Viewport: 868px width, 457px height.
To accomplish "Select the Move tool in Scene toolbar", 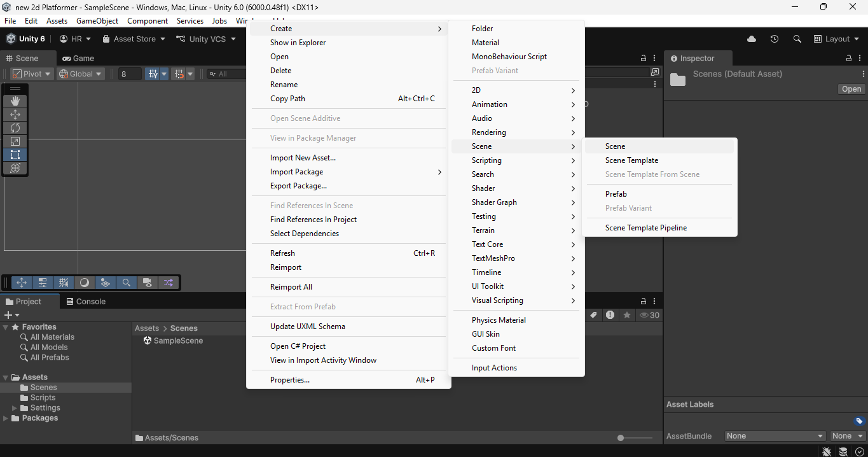I will click(15, 115).
